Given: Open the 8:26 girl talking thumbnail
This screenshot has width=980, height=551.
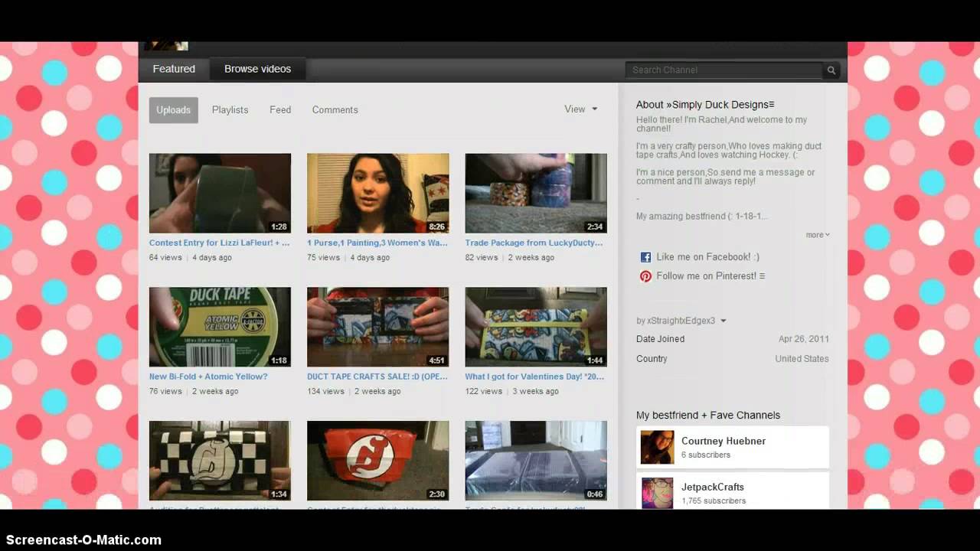Looking at the screenshot, I should (378, 193).
